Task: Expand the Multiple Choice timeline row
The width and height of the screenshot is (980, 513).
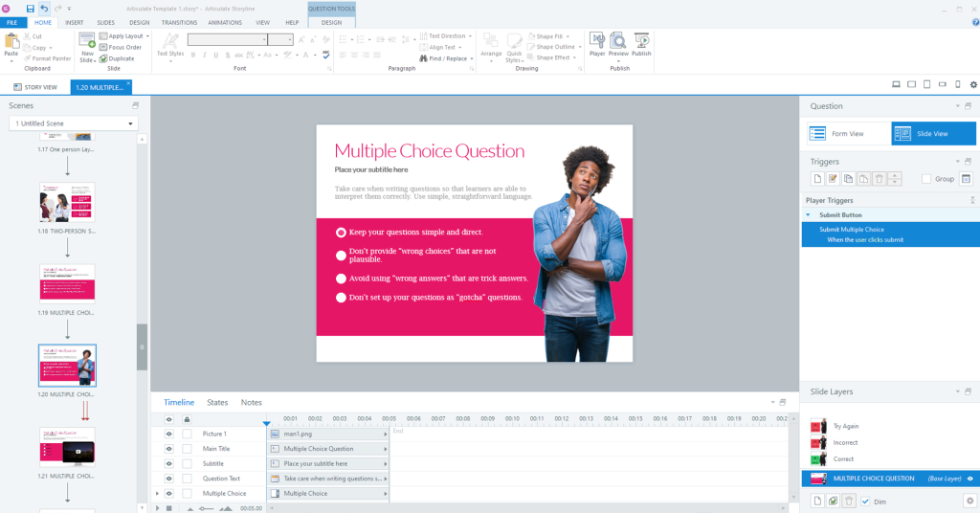Action: [x=157, y=494]
